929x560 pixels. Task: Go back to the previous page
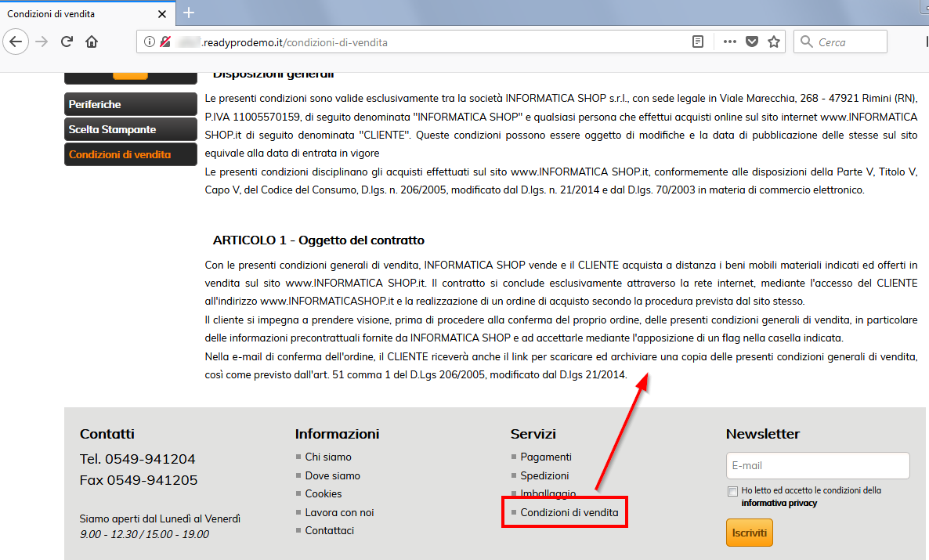(x=16, y=42)
